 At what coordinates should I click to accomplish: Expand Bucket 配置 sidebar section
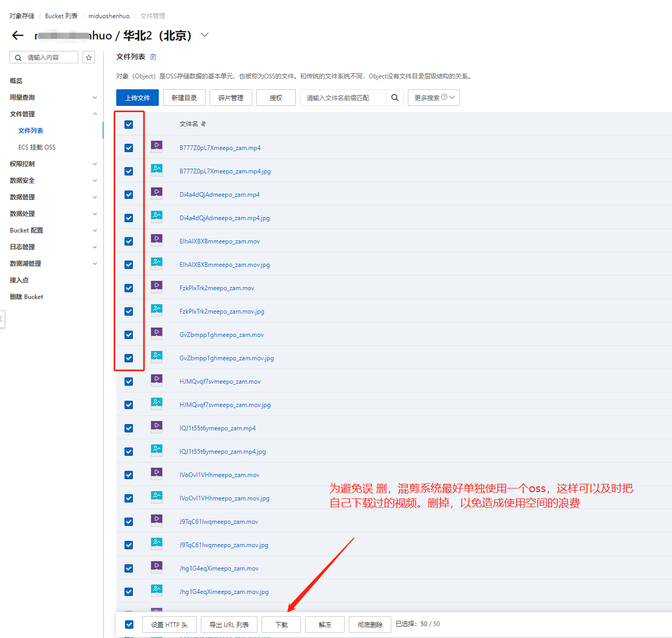pos(95,230)
